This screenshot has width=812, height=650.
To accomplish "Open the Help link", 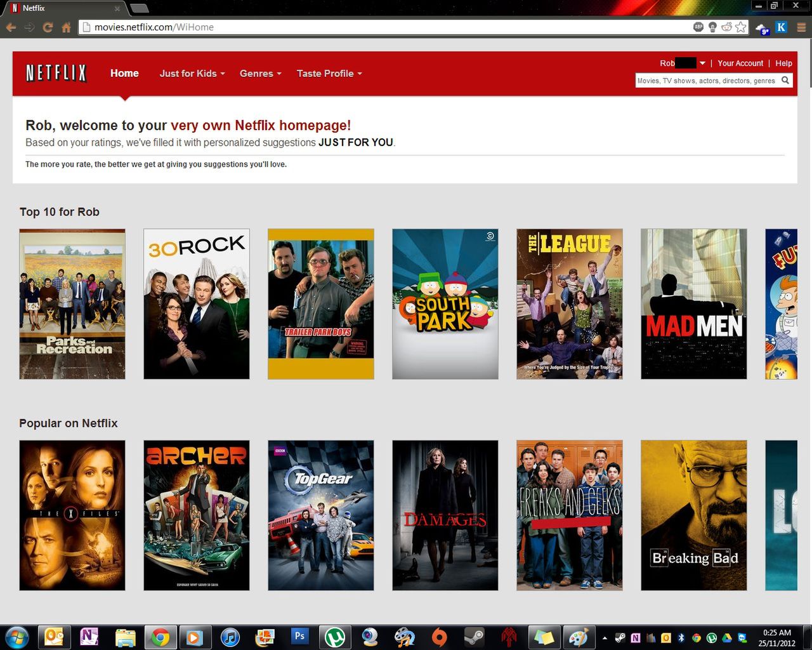I will coord(783,63).
